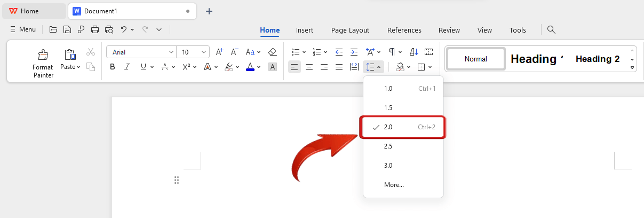
Task: Click More... in line spacing menu
Action: click(403, 185)
